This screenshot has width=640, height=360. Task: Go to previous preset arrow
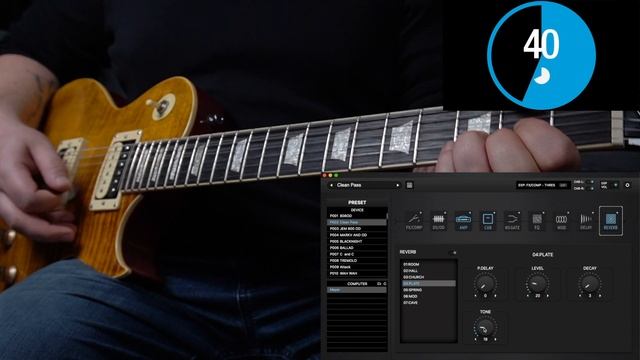[x=331, y=185]
